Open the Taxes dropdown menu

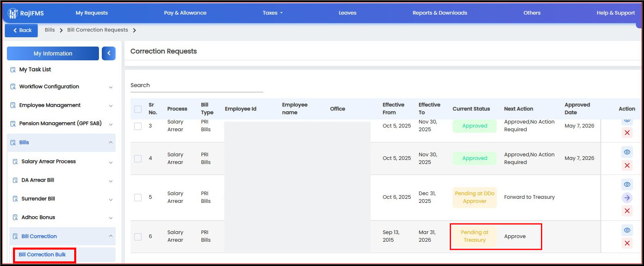coord(273,13)
